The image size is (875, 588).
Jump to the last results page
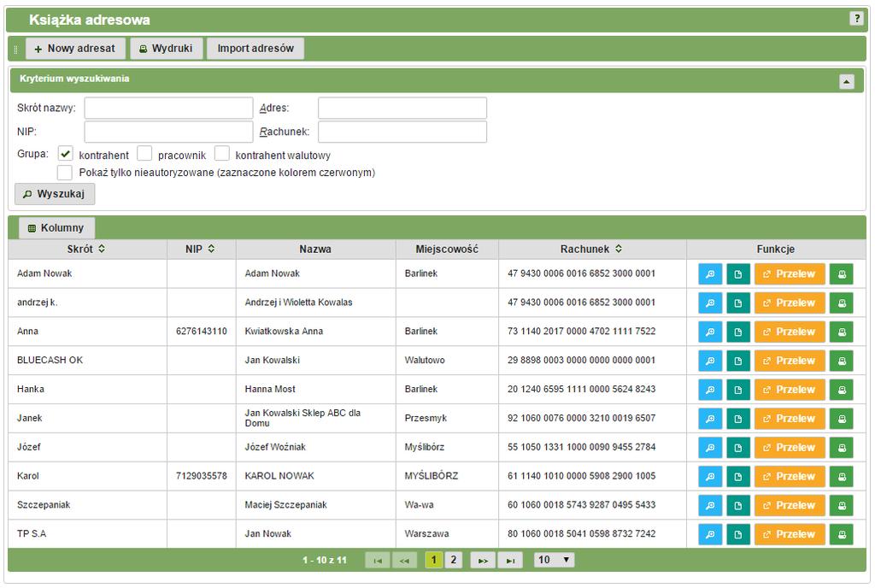510,560
